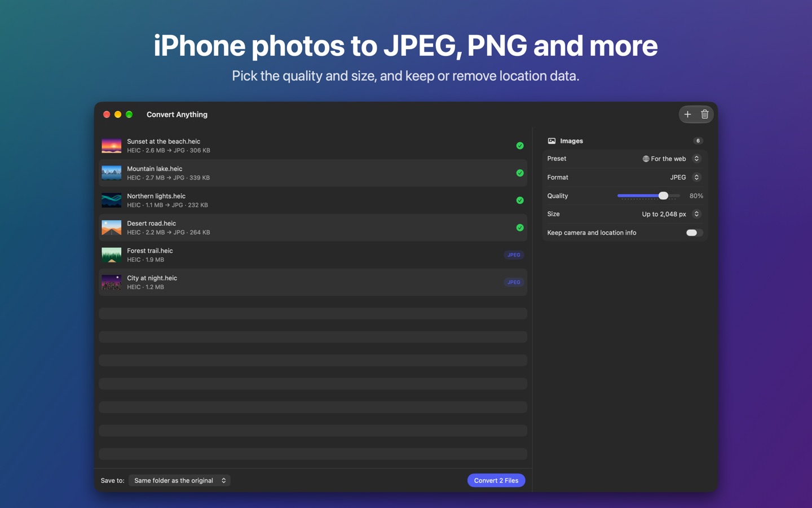Click the Images section picture icon
Screen dimensions: 812x508
click(551, 141)
